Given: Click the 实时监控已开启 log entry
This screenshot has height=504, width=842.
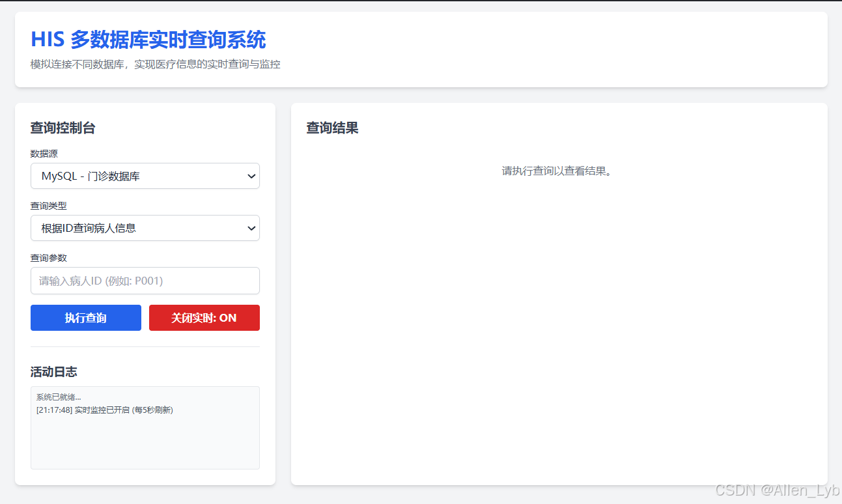Looking at the screenshot, I should (x=104, y=410).
